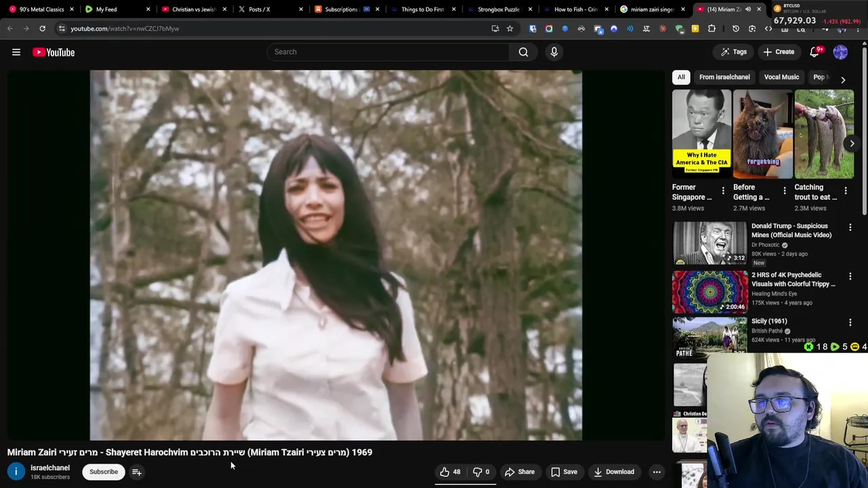Image resolution: width=868 pixels, height=488 pixels.
Task: Switch to Posts / X tab
Action: coord(269,9)
